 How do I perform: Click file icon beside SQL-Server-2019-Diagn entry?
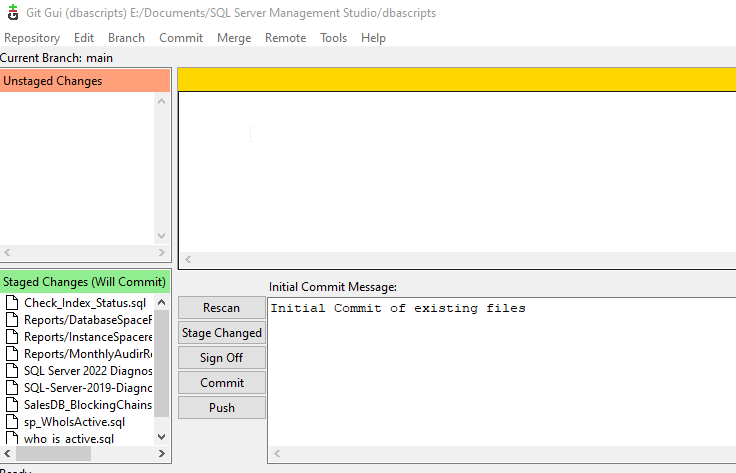point(12,388)
